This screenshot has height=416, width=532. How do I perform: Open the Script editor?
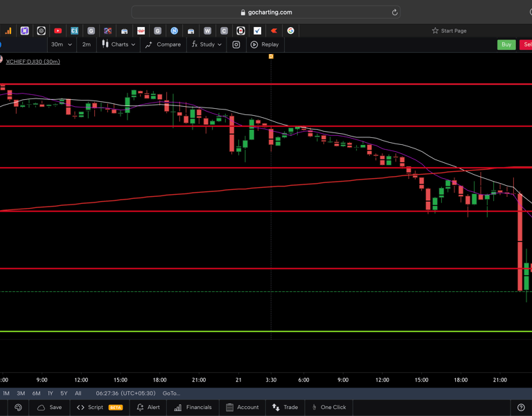[90, 407]
